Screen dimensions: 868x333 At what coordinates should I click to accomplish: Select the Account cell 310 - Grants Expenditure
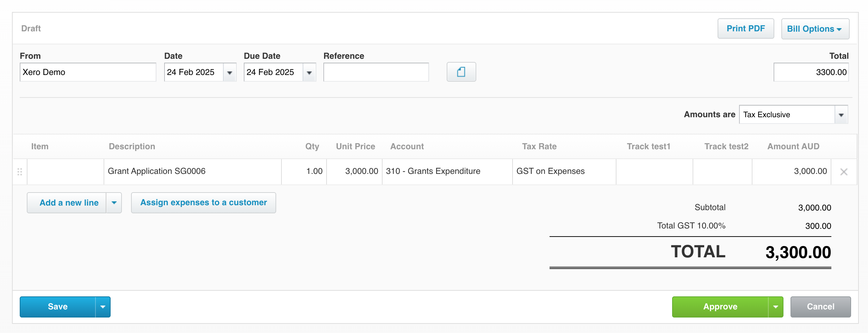tap(447, 171)
